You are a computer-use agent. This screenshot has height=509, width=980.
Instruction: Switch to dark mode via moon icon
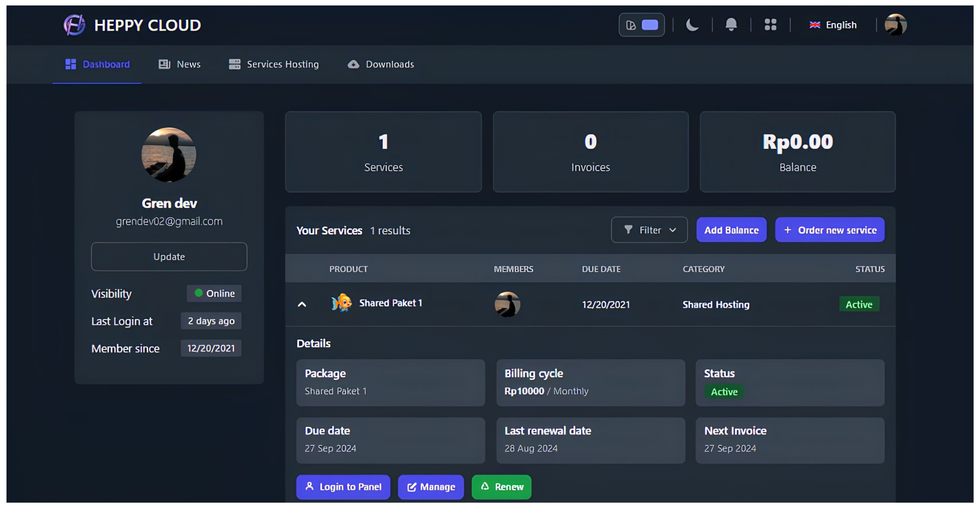[x=692, y=25]
